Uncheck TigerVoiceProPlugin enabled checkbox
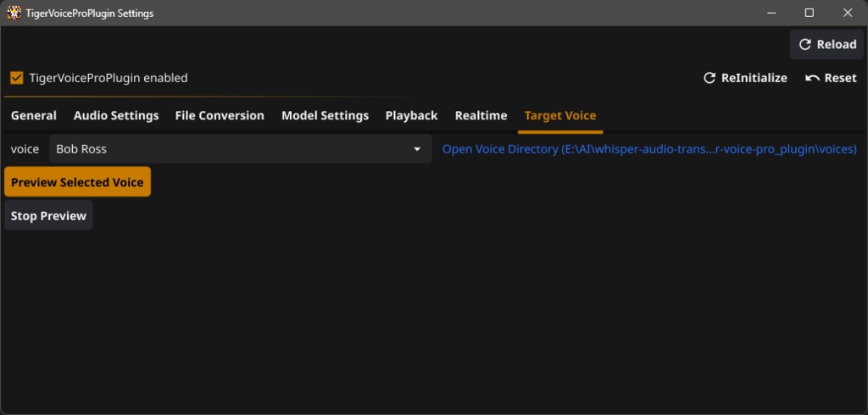 (17, 78)
